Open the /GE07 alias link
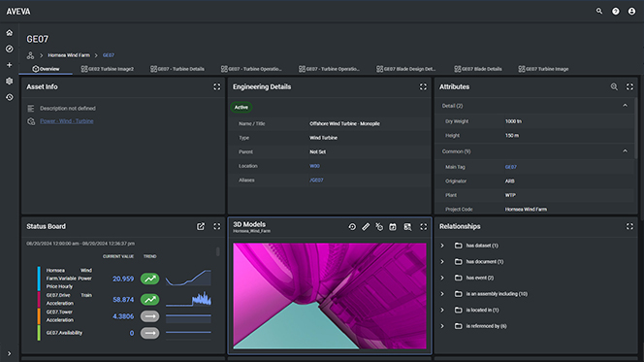Viewport: 644px width, 362px height. click(316, 180)
